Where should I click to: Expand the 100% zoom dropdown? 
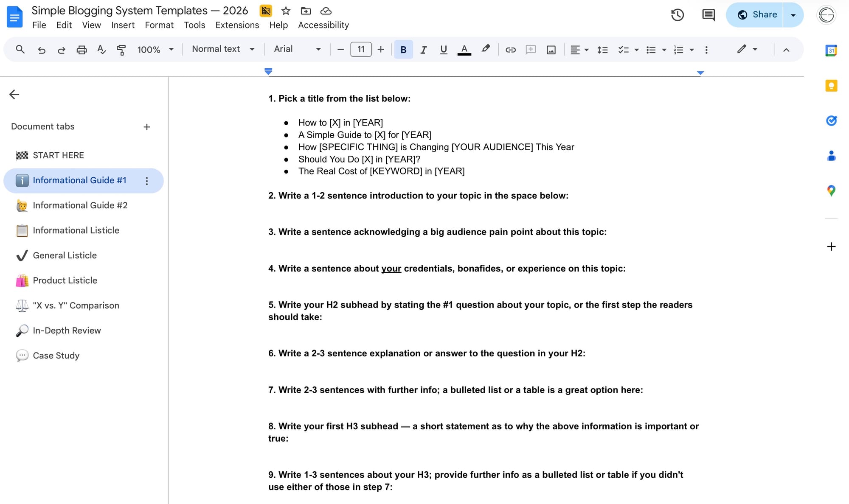pos(155,50)
